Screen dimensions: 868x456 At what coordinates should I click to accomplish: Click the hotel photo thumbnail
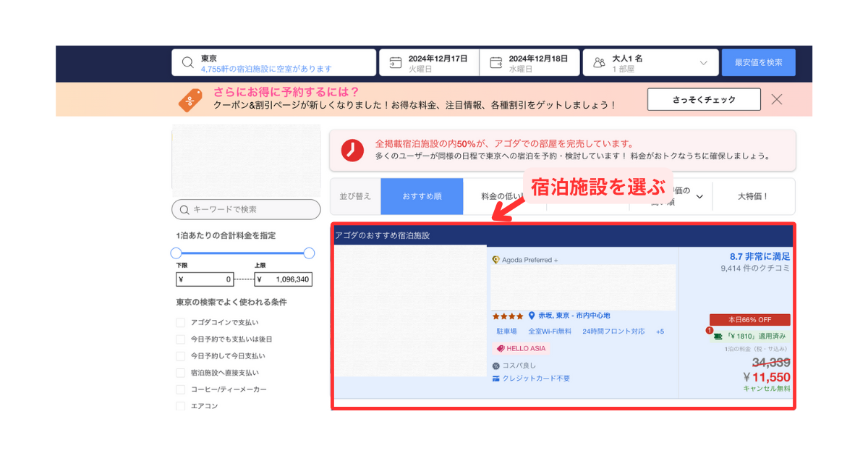410,311
